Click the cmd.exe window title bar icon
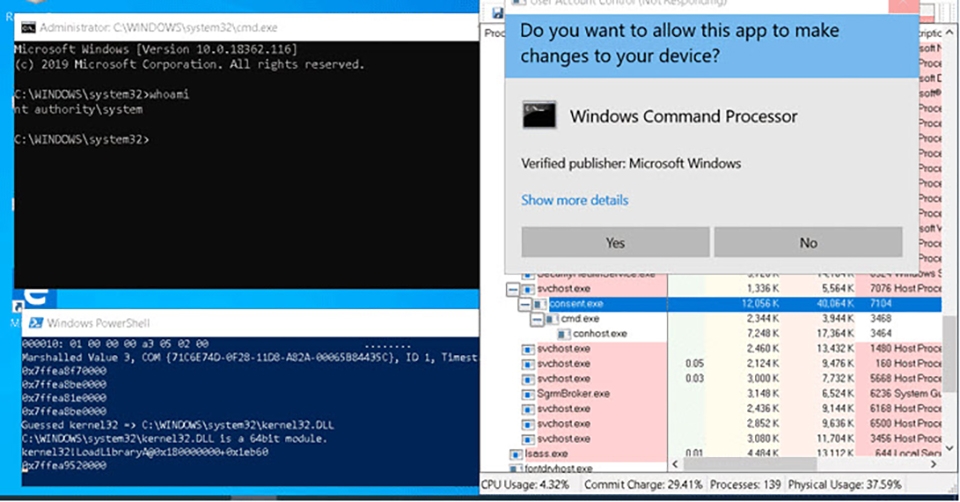The image size is (960, 502). tap(28, 28)
